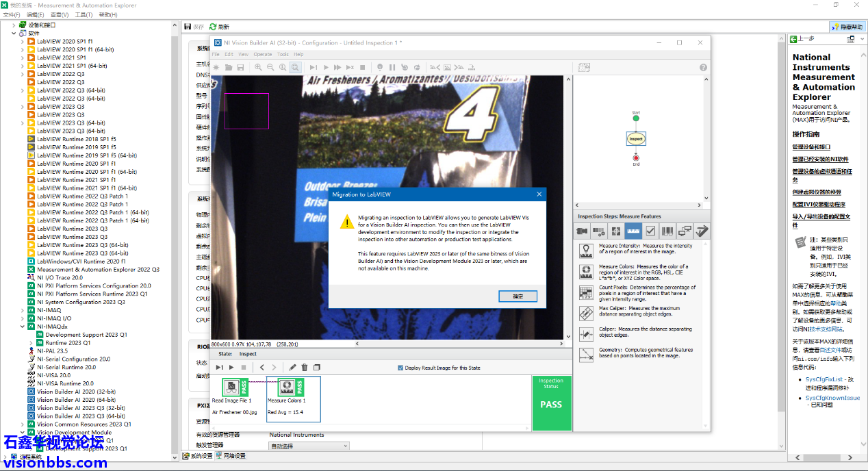This screenshot has width=868, height=471.
Task: Click the Open Inspection folder icon
Action: [229, 67]
